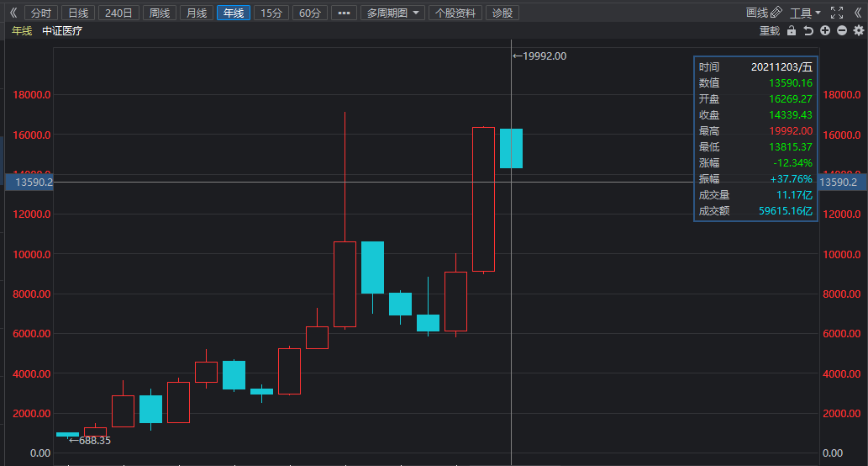Click the 19992.00 high price annotation
This screenshot has height=466, width=868.
[539, 56]
